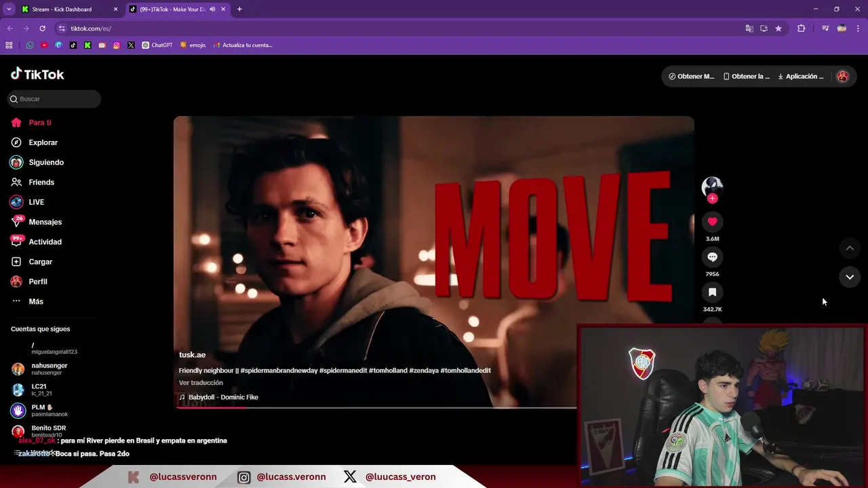The height and width of the screenshot is (488, 868).
Task: Open Benito SDR followed account
Action: pyautogui.click(x=39, y=431)
